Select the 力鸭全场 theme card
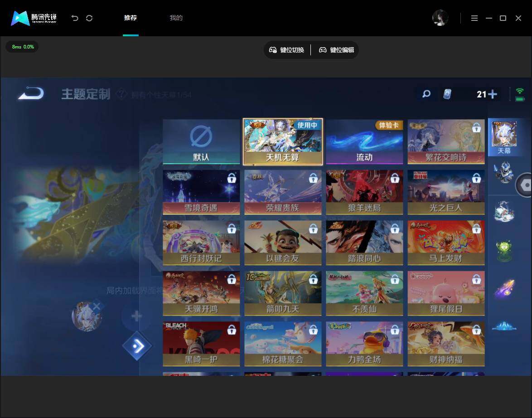This screenshot has width=532, height=418. (x=364, y=344)
